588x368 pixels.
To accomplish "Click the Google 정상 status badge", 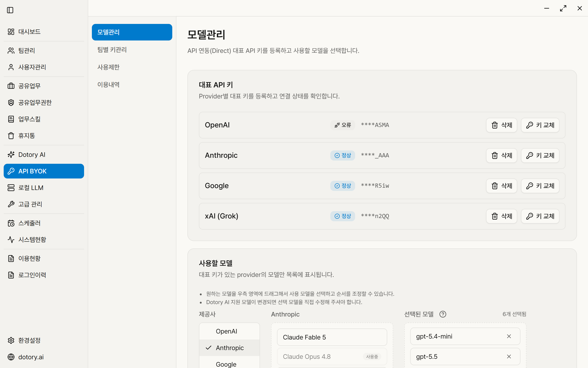I will (343, 186).
